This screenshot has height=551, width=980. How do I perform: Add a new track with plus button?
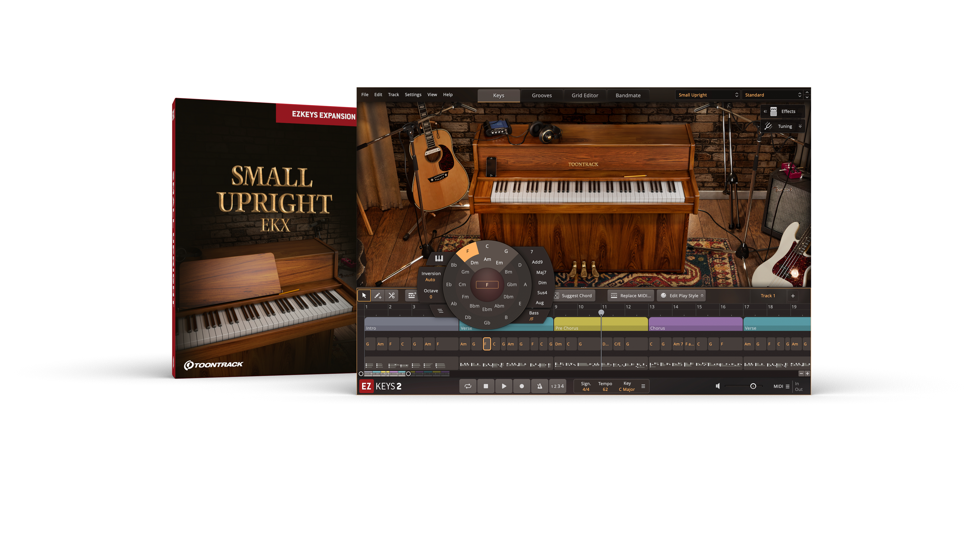coord(793,295)
